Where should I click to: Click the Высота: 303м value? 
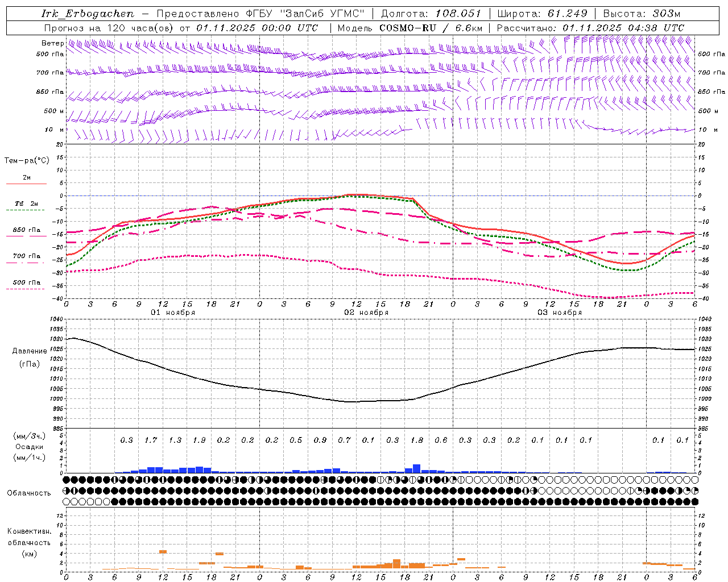tap(642, 14)
